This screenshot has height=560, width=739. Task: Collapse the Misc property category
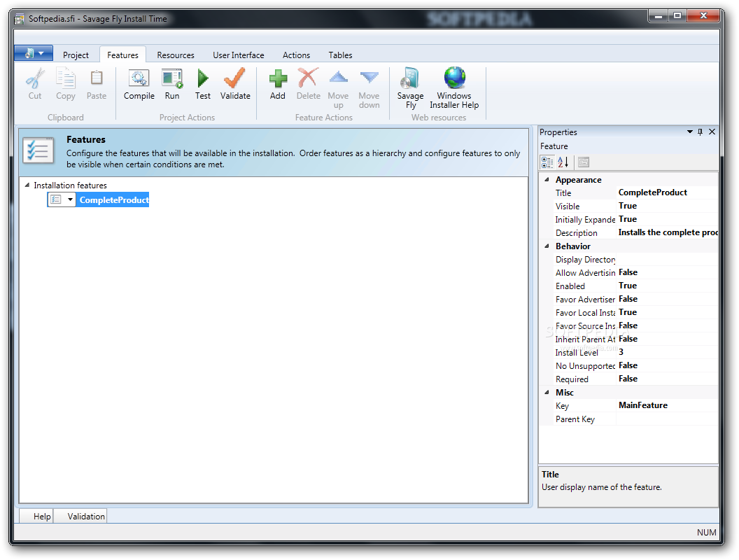coord(547,392)
